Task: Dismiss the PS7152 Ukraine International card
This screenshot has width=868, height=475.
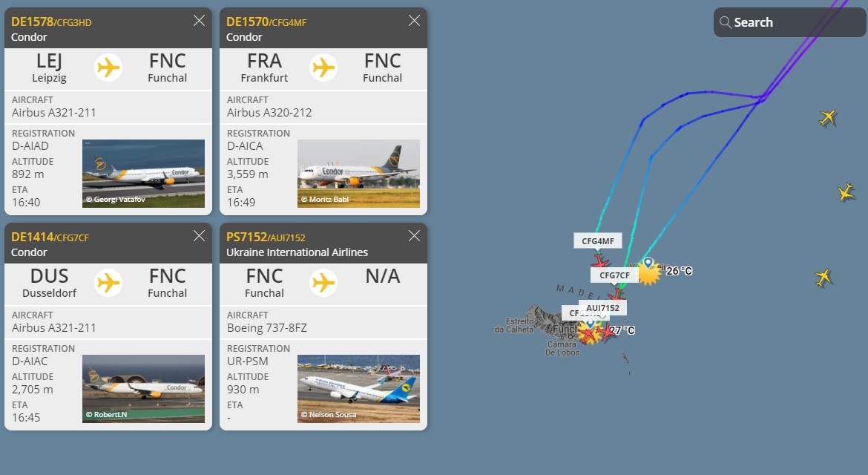Action: 414,236
